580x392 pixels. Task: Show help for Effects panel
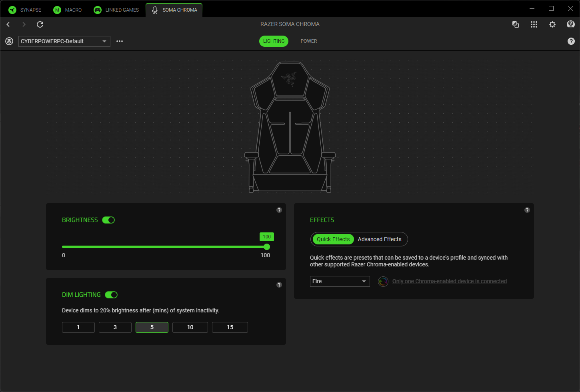527,210
